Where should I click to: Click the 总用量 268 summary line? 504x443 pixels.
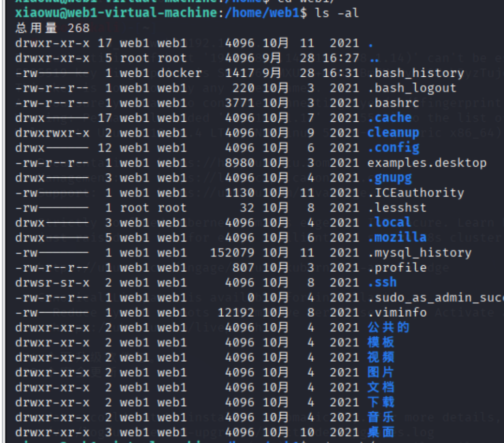pyautogui.click(x=53, y=28)
